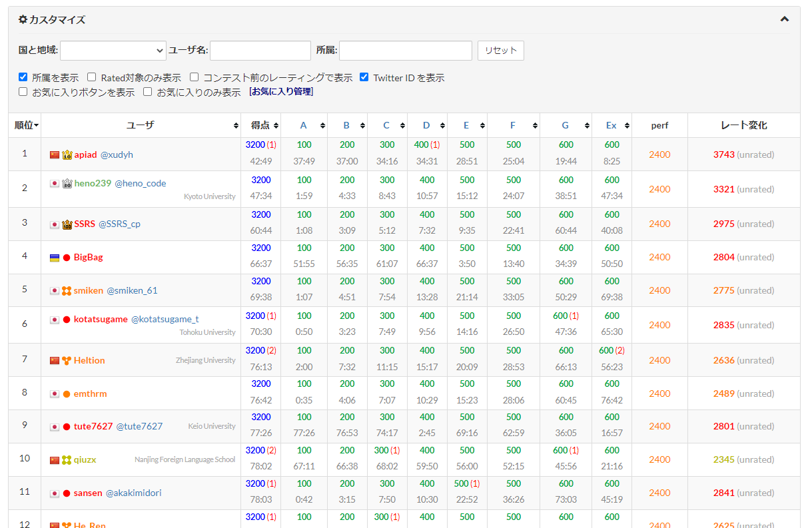Open problem G from column header
Screen dimensions: 812x528
(565, 125)
